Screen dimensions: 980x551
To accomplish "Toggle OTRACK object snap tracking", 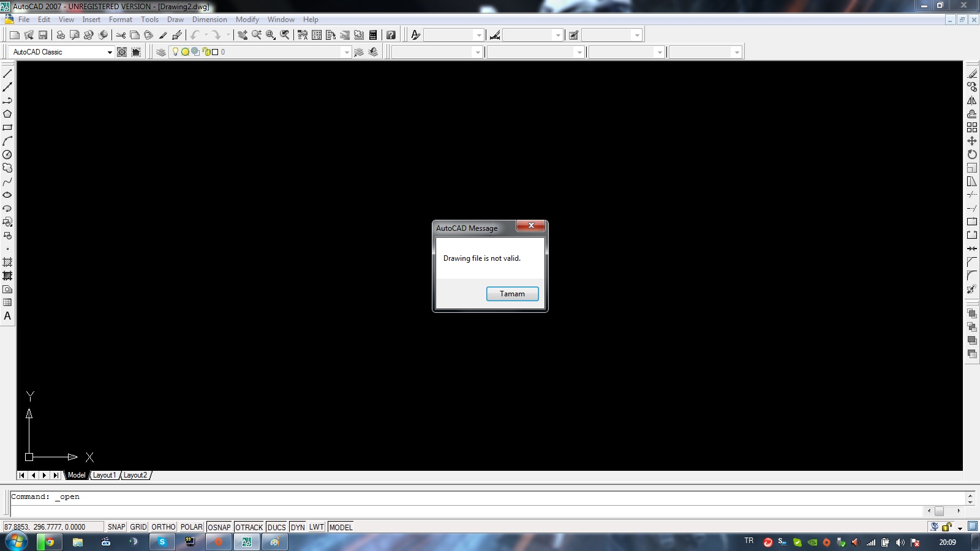I will click(x=249, y=527).
